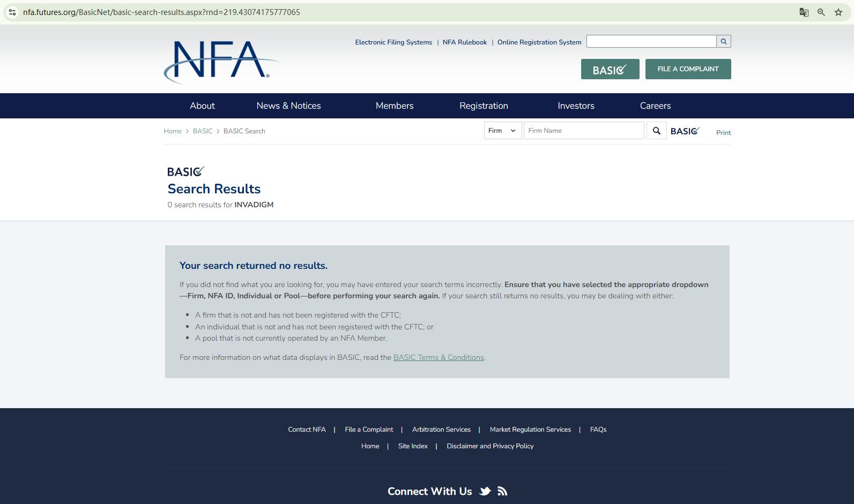
Task: Click the top site search magnifier icon
Action: [724, 41]
